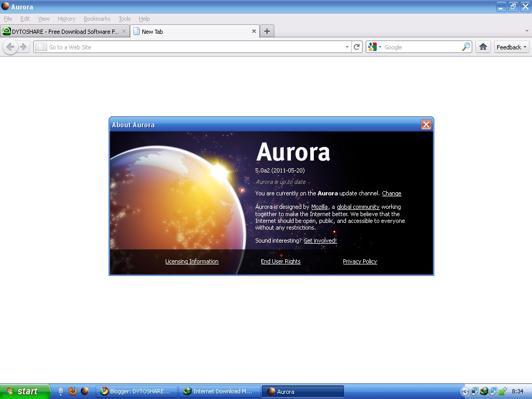Open the Privacy Policy link
Image resolution: width=532 pixels, height=399 pixels.
360,261
